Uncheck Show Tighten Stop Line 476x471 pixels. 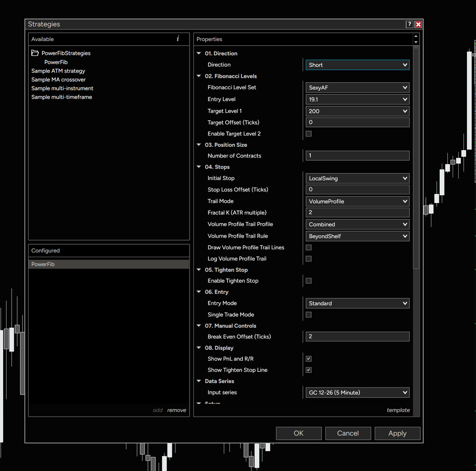[x=309, y=370]
